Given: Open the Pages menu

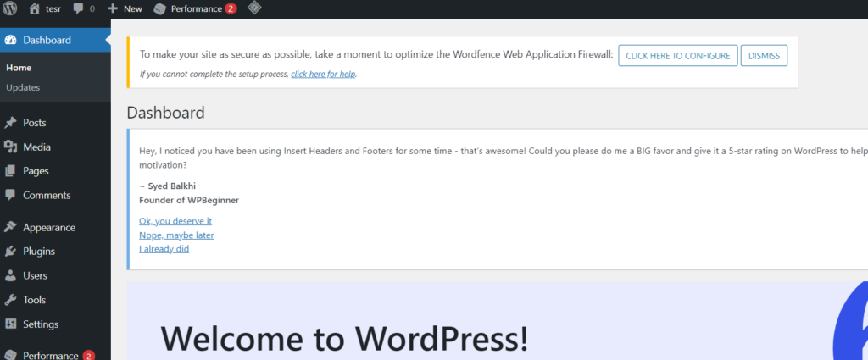Looking at the screenshot, I should click(x=36, y=171).
